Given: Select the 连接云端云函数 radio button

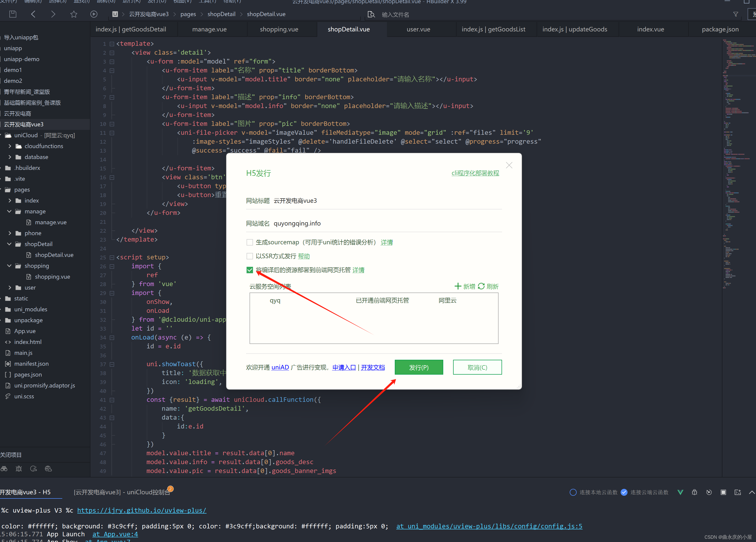Looking at the screenshot, I should click(x=624, y=492).
